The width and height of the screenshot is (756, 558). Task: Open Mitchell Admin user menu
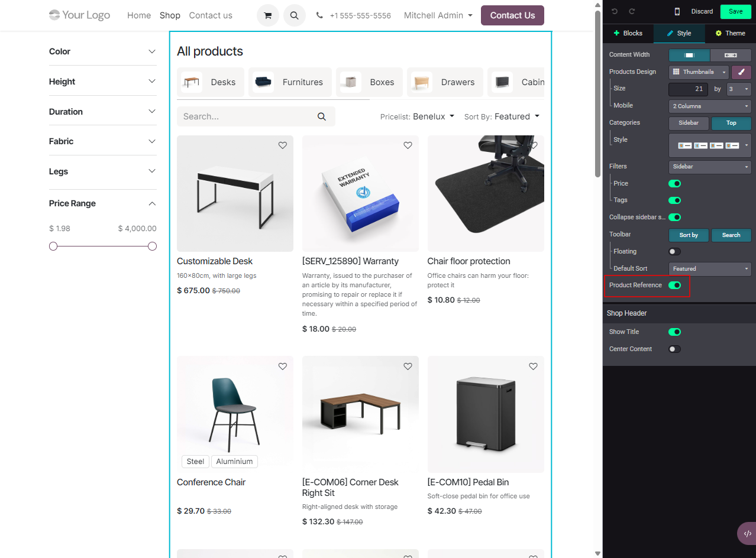coord(438,15)
